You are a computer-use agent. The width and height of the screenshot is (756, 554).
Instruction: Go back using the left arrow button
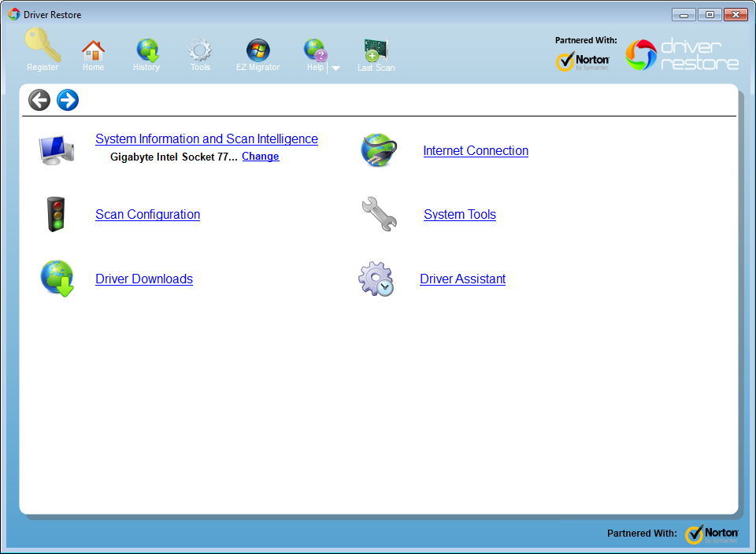coord(39,100)
